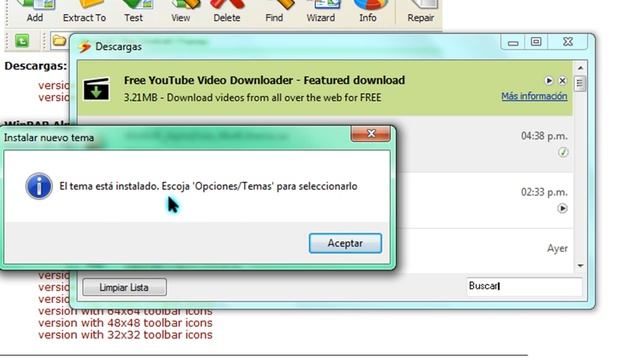
Task: Click the green up-one-level folder icon
Action: [22, 40]
